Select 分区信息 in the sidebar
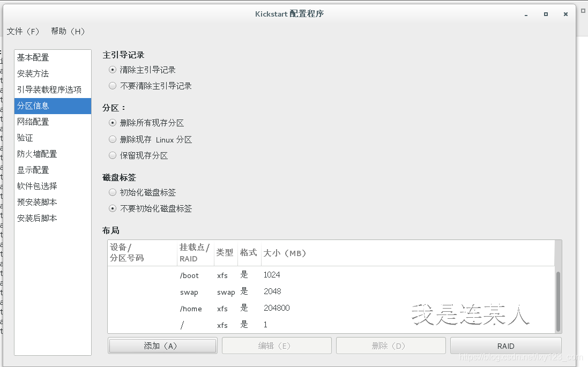This screenshot has width=588, height=367. (x=53, y=106)
